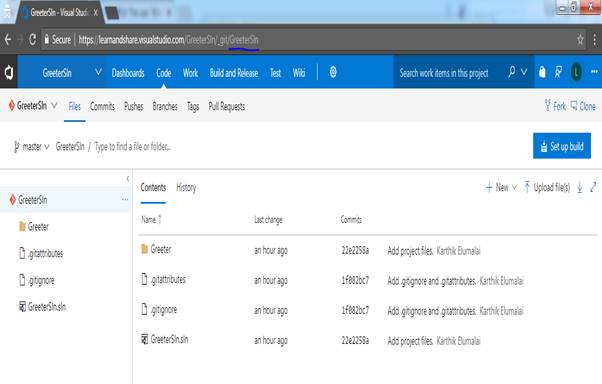
Task: Switch to the Branches tab
Action: coord(165,106)
